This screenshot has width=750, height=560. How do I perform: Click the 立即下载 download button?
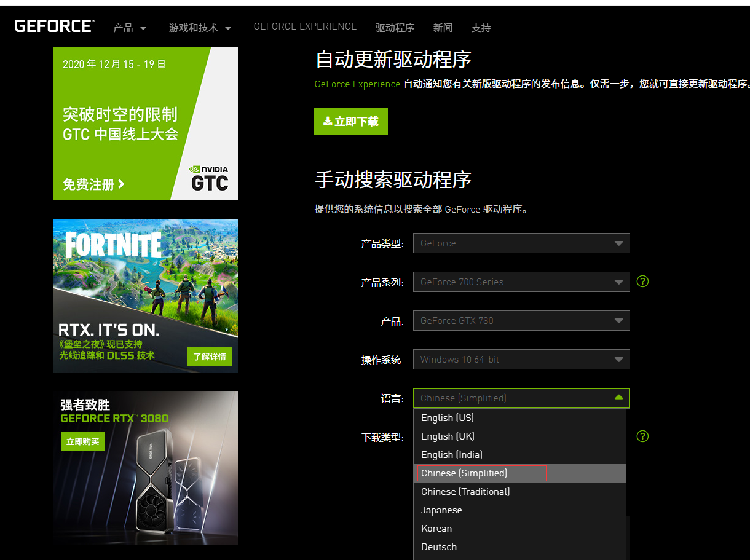(350, 121)
